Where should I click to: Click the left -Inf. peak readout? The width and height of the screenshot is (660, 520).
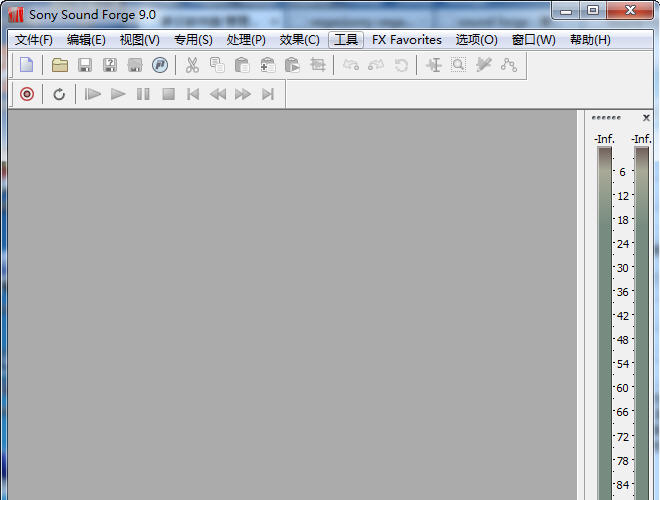coord(604,139)
